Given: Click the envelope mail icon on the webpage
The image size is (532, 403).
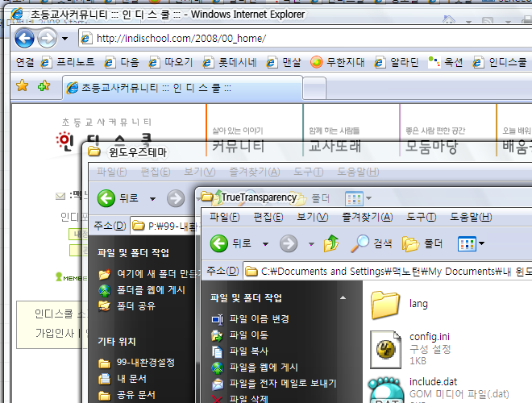Looking at the screenshot, I should (x=60, y=196).
